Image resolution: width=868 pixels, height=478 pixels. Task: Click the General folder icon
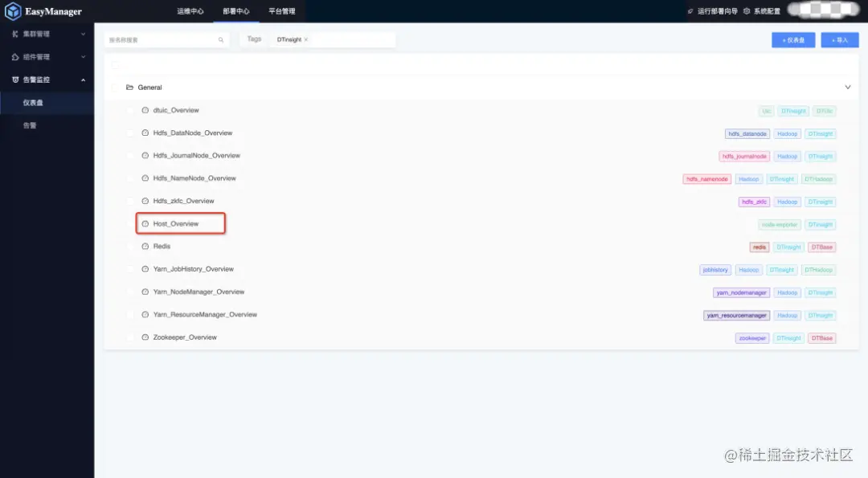coord(129,88)
